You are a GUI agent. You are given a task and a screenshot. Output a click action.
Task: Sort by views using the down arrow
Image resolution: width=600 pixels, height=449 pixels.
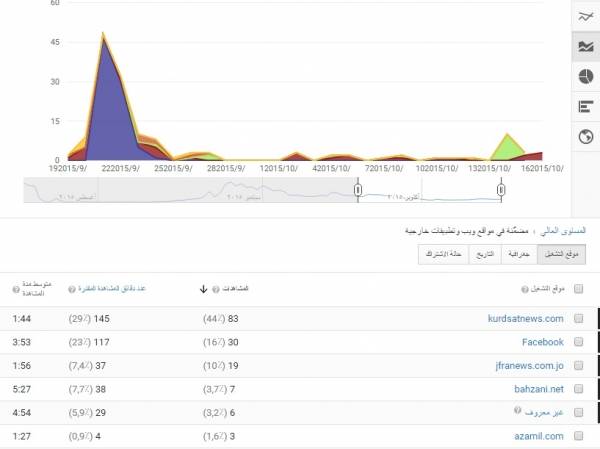click(x=203, y=289)
